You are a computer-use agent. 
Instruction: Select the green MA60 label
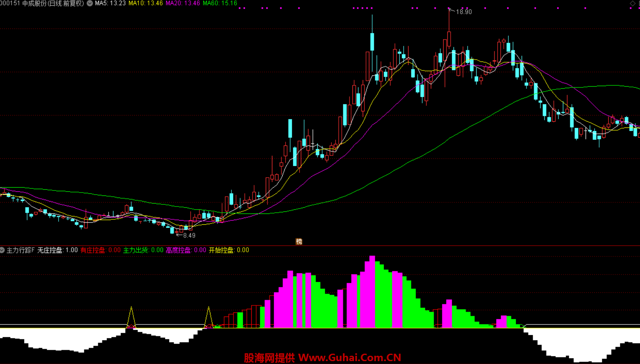pos(220,3)
